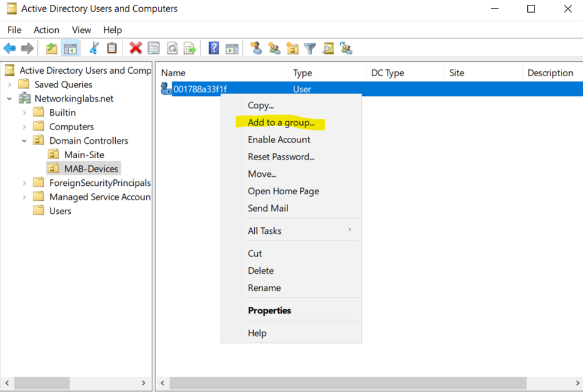Open the View menu

click(82, 30)
